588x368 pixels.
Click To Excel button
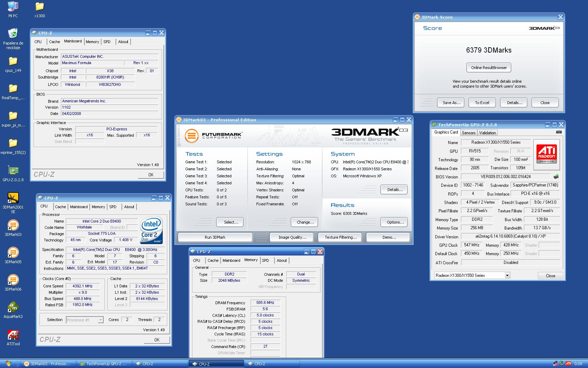point(482,103)
